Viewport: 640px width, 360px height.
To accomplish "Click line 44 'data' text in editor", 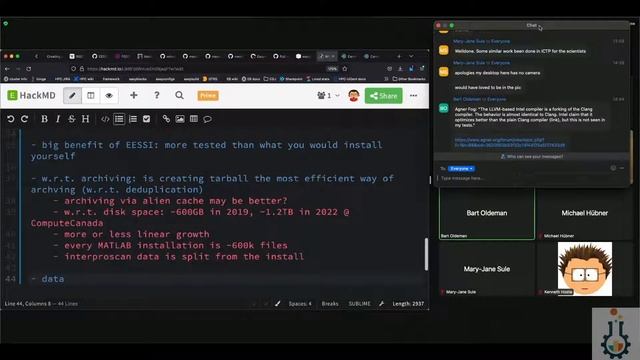I will [53, 279].
